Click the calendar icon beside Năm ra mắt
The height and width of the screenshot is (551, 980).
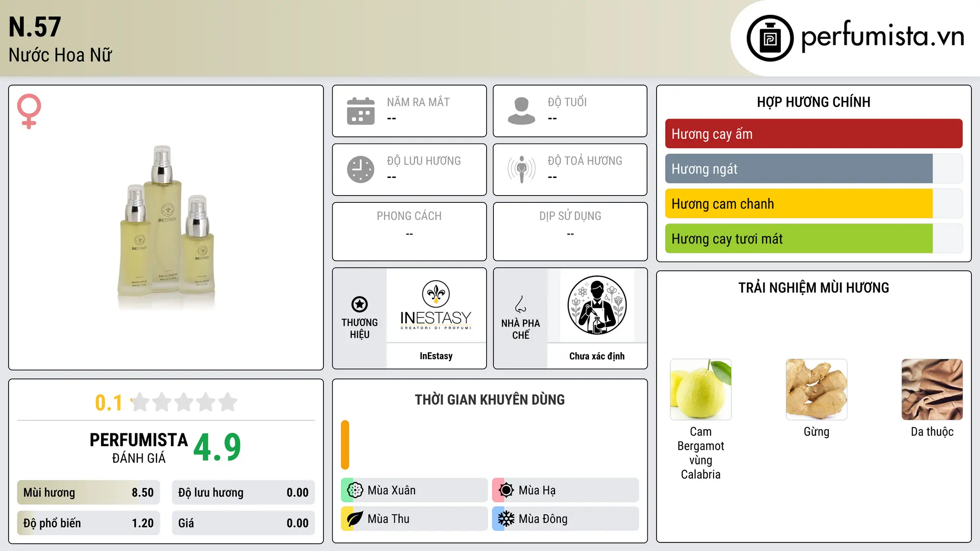[361, 111]
